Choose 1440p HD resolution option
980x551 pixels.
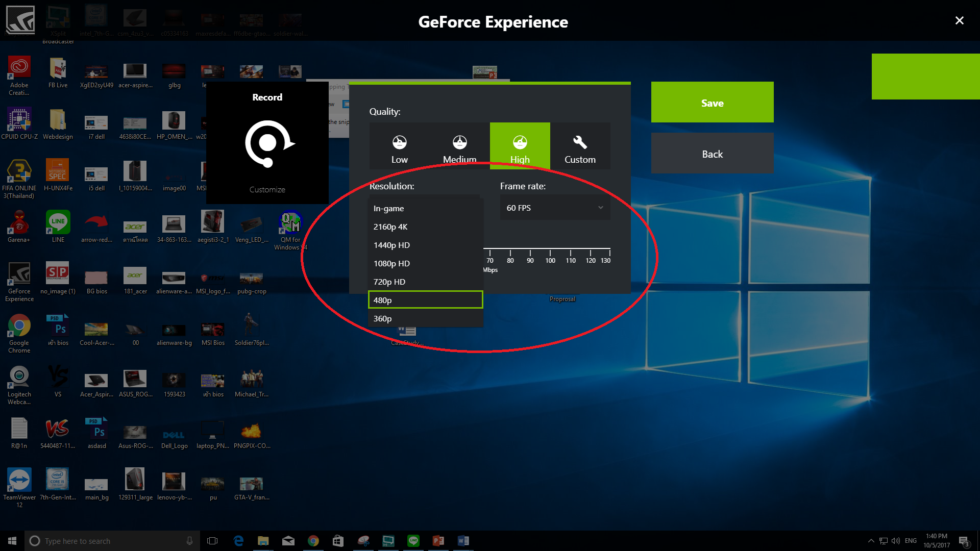(x=425, y=245)
